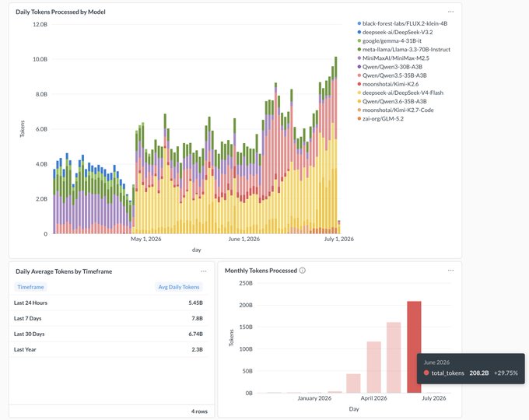
Task: Sort table by Avg Daily Tokens header
Action: pyautogui.click(x=179, y=287)
